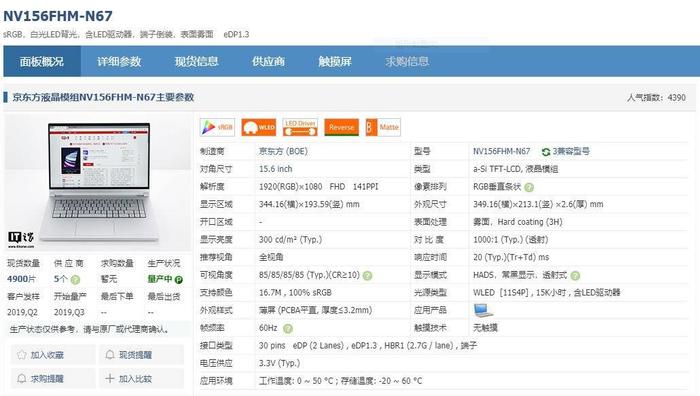Click the green refresh icon beside 3兼容型号
700x396 pixels.
[x=546, y=152]
